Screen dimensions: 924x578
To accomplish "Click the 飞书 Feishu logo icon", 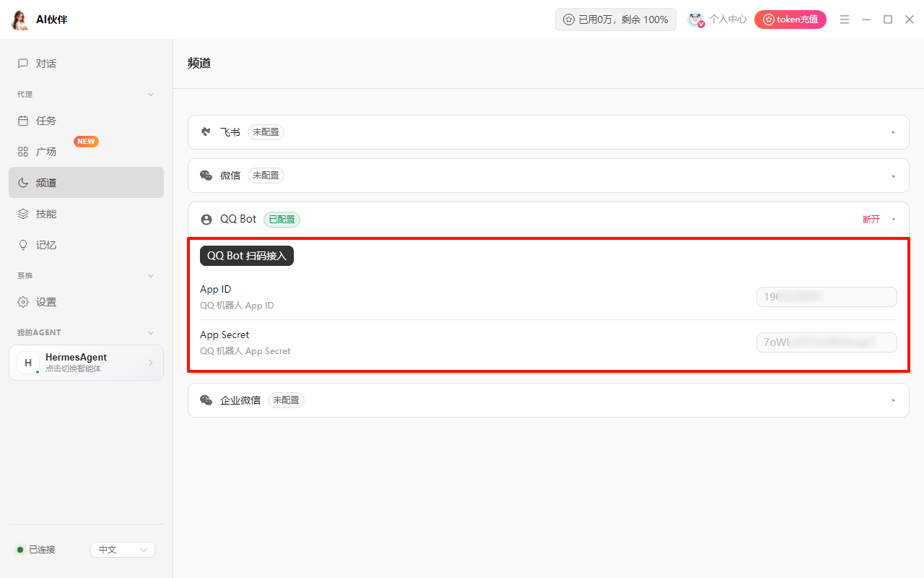I will click(206, 132).
